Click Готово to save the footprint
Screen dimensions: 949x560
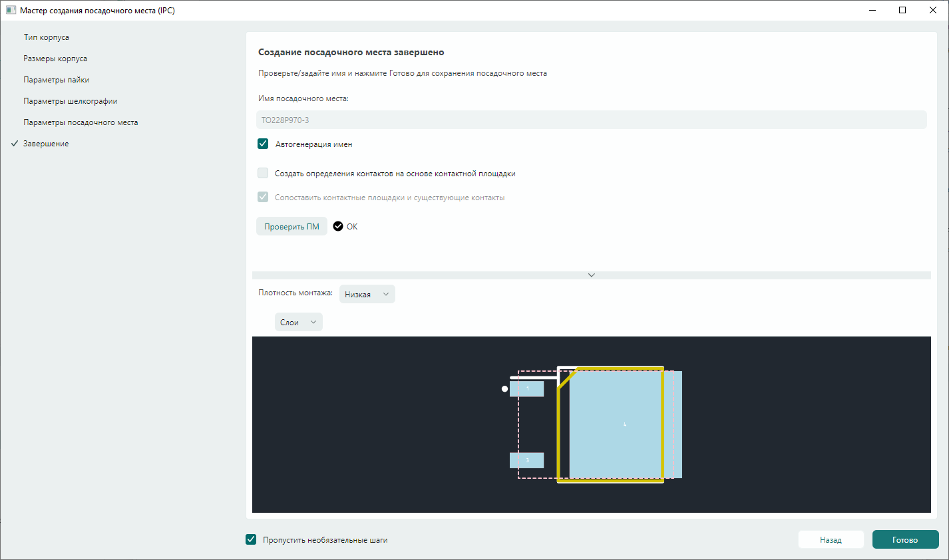click(905, 539)
